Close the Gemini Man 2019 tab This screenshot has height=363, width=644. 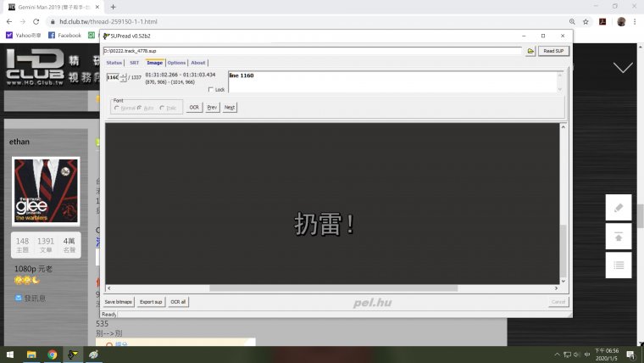click(x=97, y=7)
